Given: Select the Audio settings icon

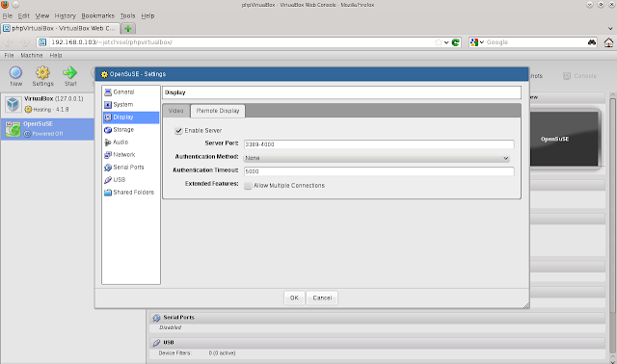Looking at the screenshot, I should click(x=108, y=143).
